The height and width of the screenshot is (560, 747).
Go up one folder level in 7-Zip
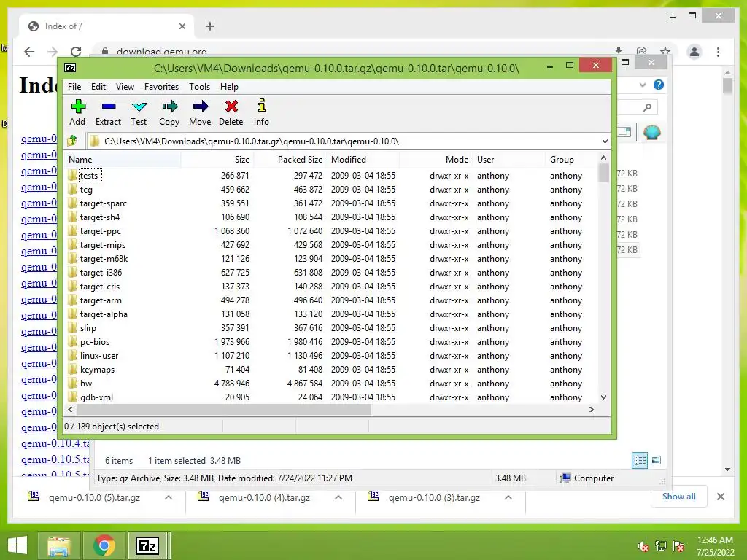(72, 141)
